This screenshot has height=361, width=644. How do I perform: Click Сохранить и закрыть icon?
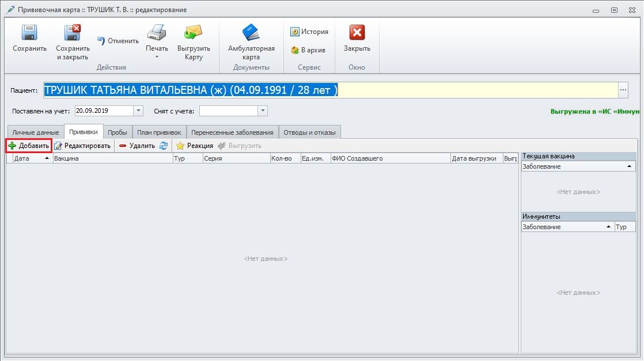point(72,33)
